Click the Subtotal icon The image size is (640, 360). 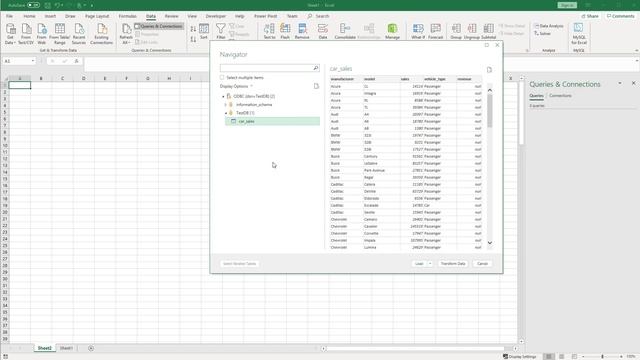click(489, 29)
